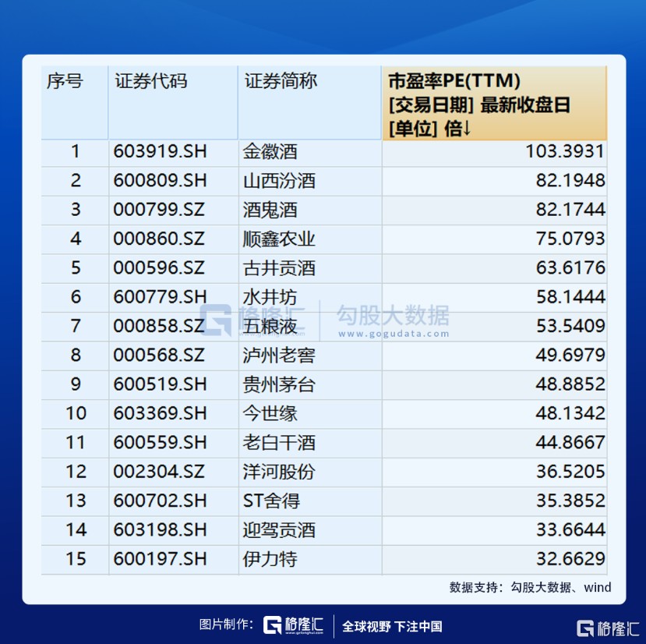Click PE value 32.6629
646x644 pixels.
[570, 559]
